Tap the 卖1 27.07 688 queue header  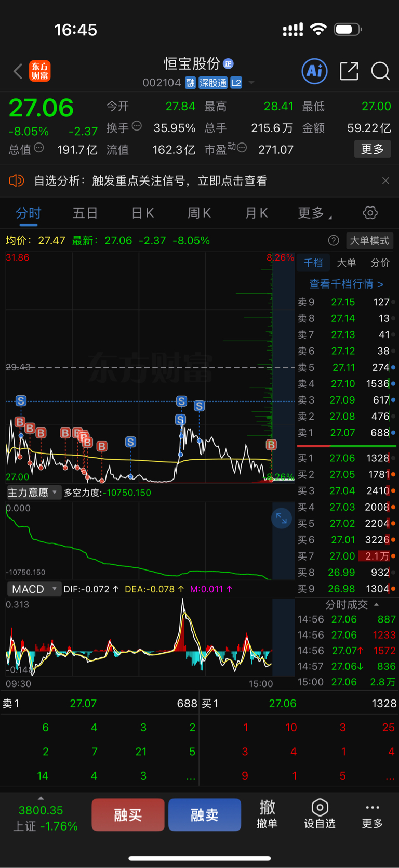pyautogui.click(x=99, y=703)
